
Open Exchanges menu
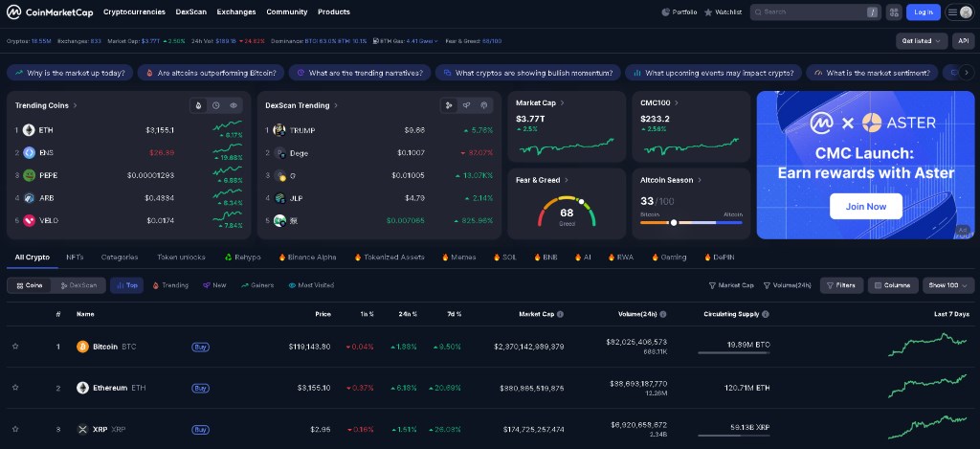pyautogui.click(x=236, y=11)
